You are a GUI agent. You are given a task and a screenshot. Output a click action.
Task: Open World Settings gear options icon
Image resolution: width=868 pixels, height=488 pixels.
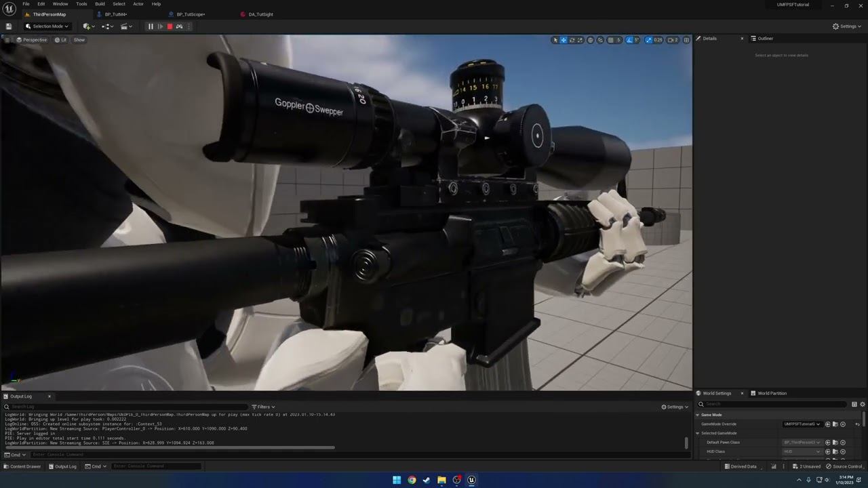tap(863, 405)
